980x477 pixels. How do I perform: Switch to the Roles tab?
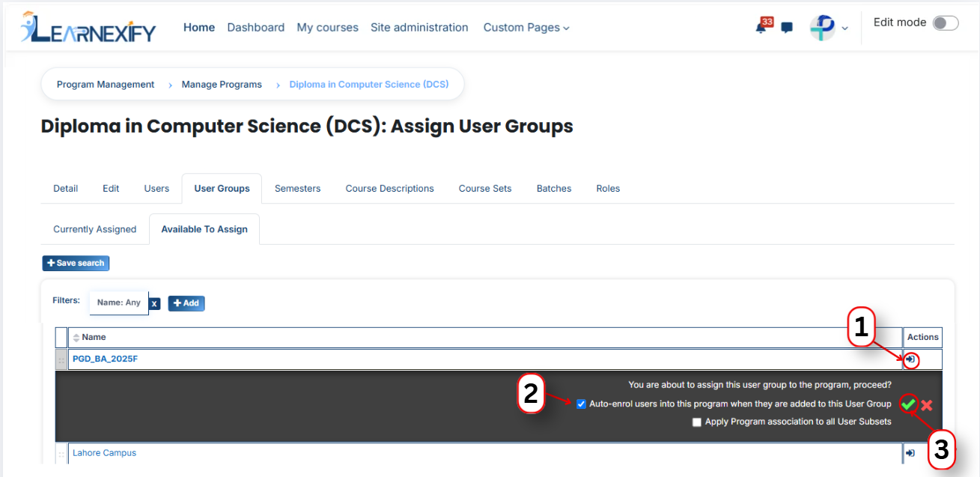(608, 189)
